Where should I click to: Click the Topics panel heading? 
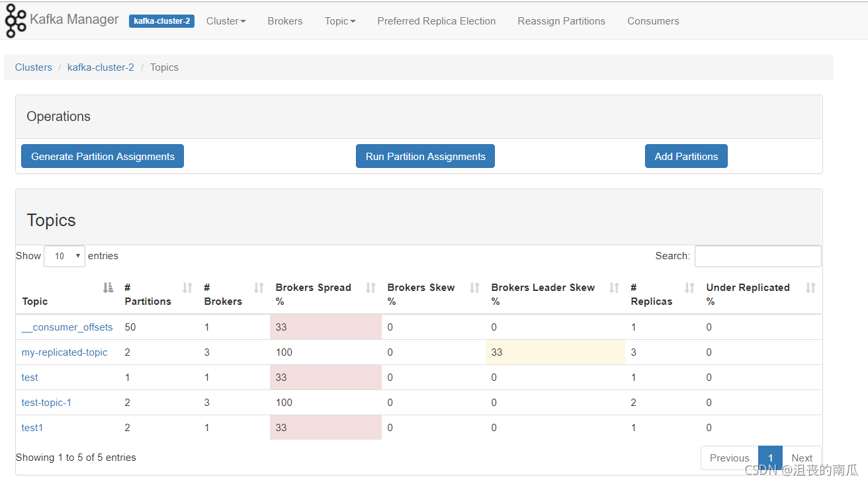click(52, 220)
